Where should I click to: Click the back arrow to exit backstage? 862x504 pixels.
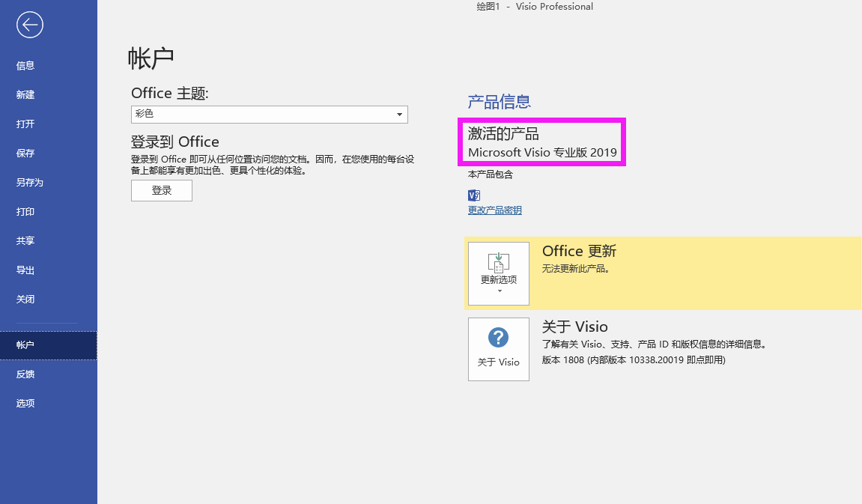click(30, 25)
